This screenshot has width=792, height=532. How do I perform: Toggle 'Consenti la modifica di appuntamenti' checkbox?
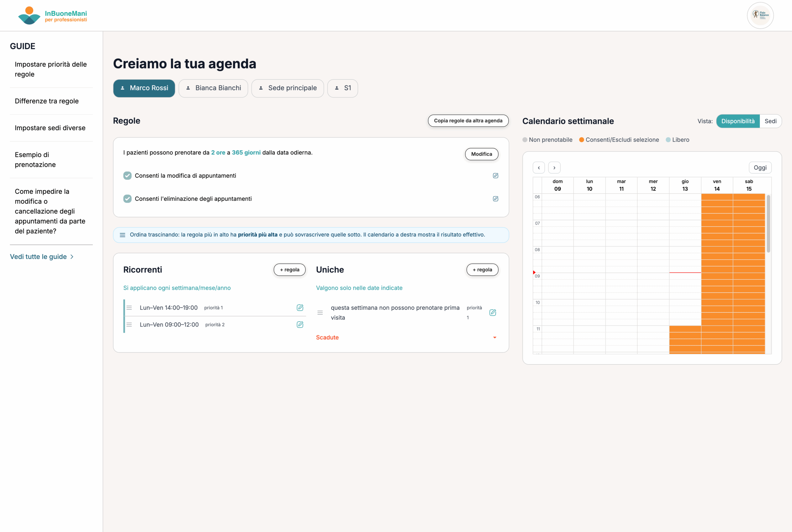(x=127, y=175)
